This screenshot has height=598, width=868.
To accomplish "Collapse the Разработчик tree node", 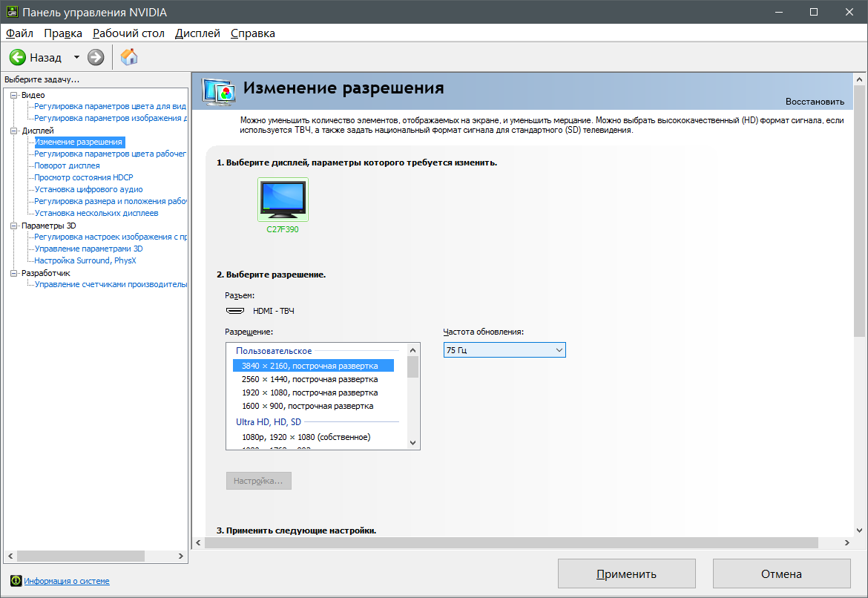I will (x=14, y=273).
